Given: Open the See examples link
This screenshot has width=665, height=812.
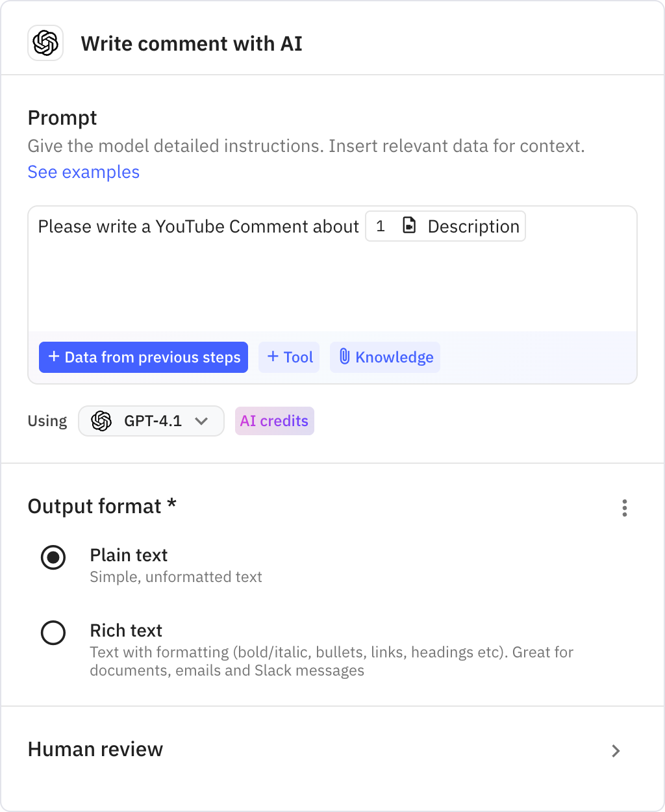Looking at the screenshot, I should (x=83, y=171).
